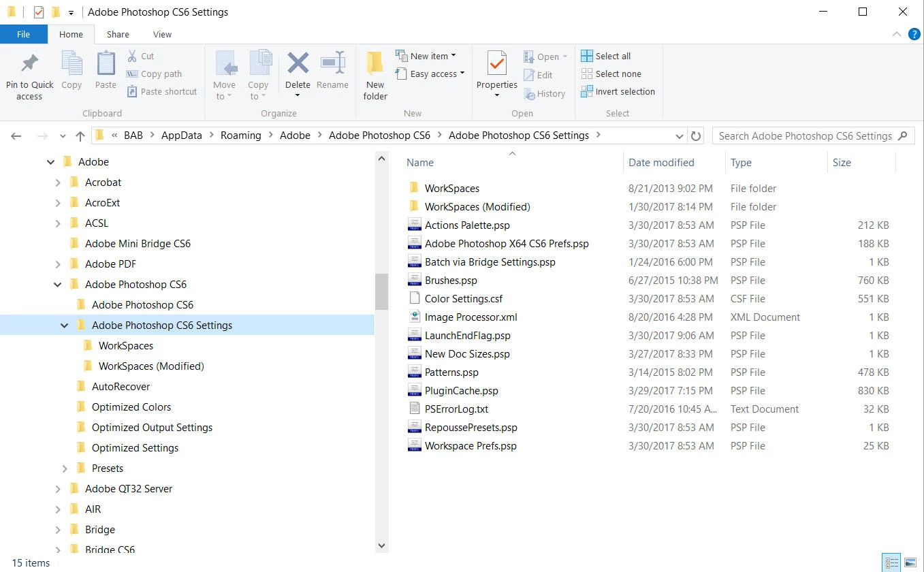This screenshot has height=572, width=924.
Task: Click the Edit ribbon item
Action: [539, 75]
